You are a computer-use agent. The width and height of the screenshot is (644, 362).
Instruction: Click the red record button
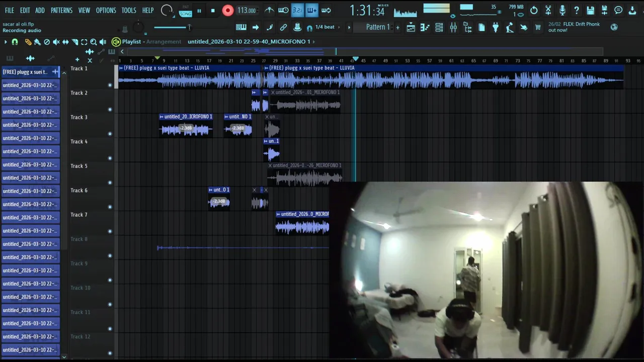click(227, 11)
